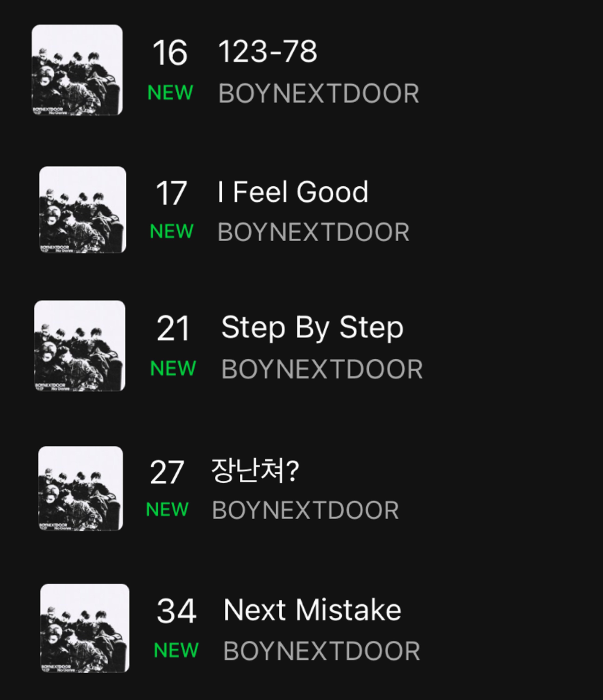Play the track titled 장난쳐?

(x=255, y=470)
